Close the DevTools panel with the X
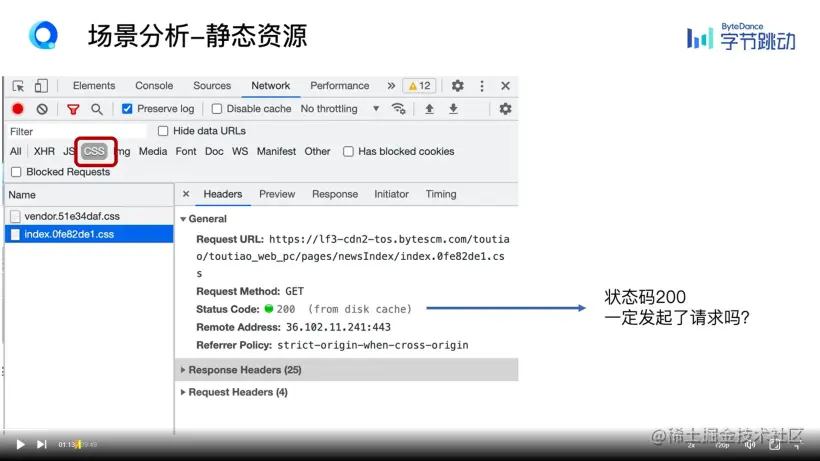The height and width of the screenshot is (461, 820). click(x=505, y=86)
